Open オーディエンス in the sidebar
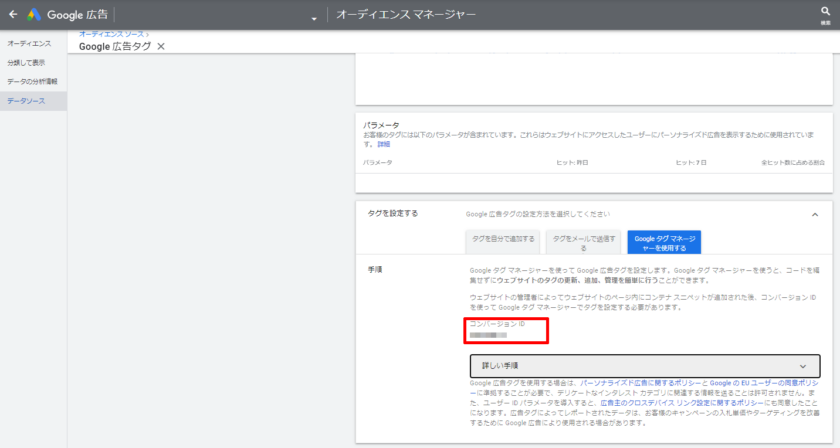The width and height of the screenshot is (840, 448). (x=29, y=43)
